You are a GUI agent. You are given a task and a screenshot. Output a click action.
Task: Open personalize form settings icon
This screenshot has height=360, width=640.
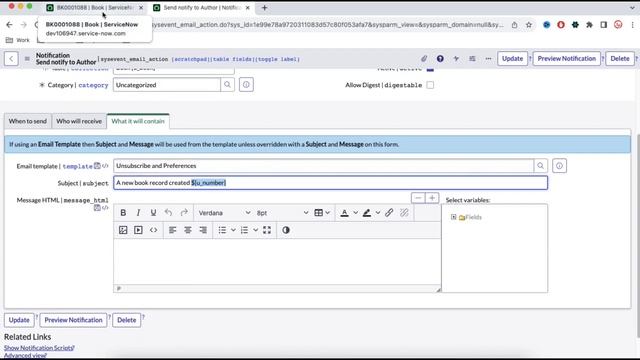click(472, 59)
